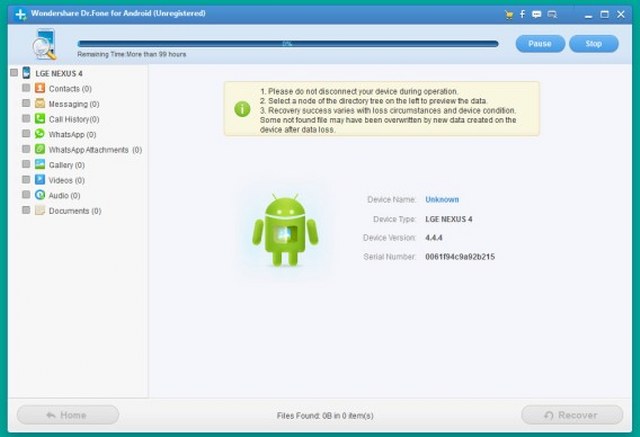Click the 'Device Name:' label

[391, 200]
